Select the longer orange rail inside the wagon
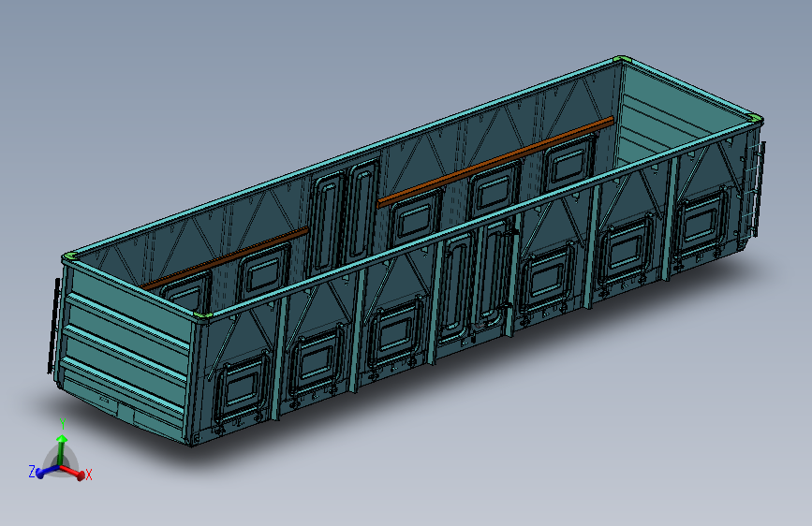This screenshot has width=812, height=526. [495, 162]
